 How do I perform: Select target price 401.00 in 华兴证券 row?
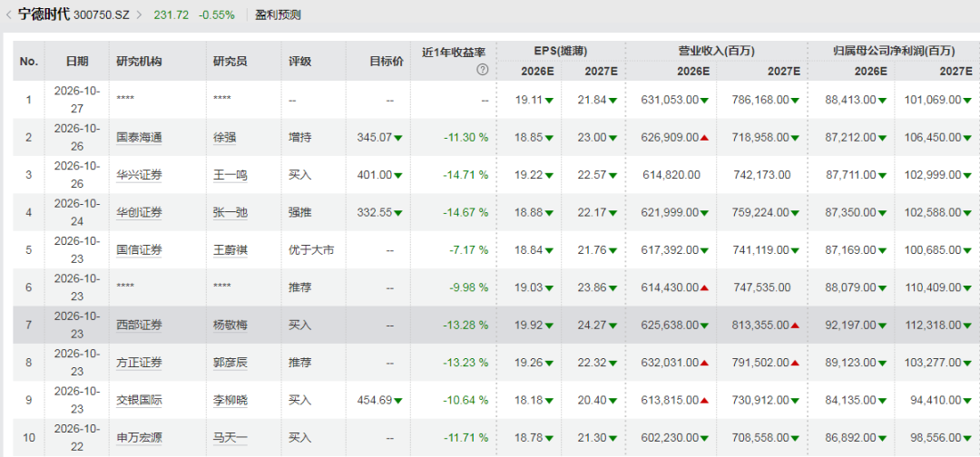[x=375, y=175]
